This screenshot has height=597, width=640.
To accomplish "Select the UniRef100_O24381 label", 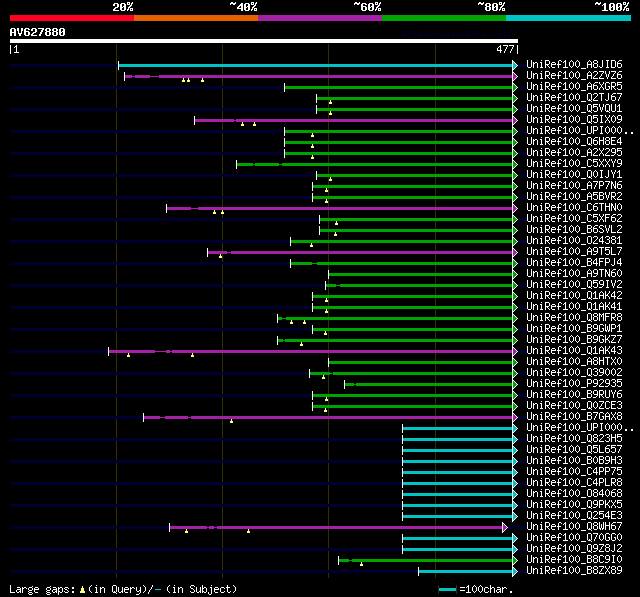I will point(574,241).
